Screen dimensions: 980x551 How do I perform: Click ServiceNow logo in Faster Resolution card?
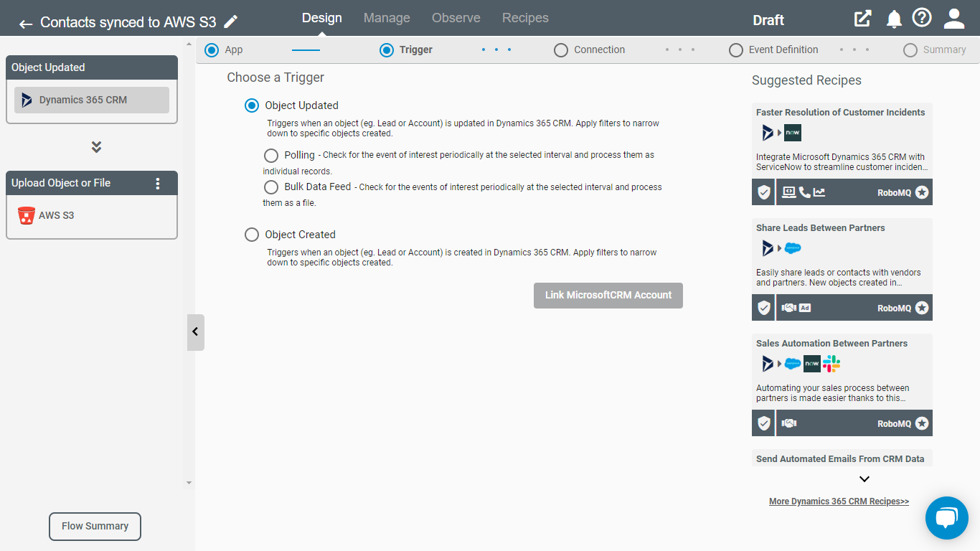[x=793, y=133]
